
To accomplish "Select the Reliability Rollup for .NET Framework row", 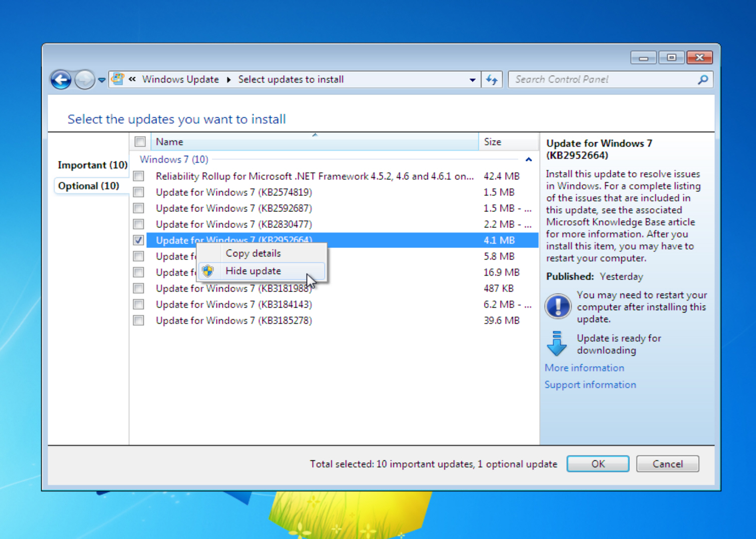I will [342, 176].
